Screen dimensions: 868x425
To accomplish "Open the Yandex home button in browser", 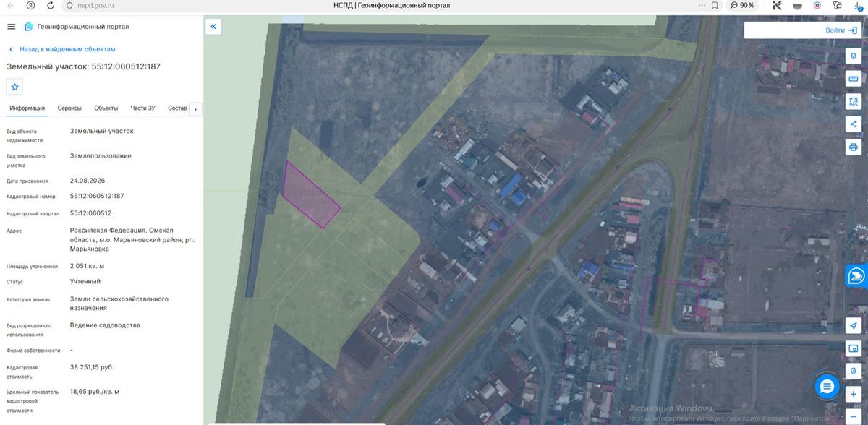I will (x=30, y=5).
